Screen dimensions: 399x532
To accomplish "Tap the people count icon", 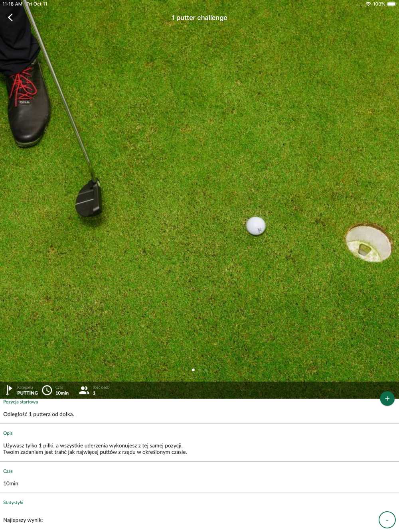I will coord(84,390).
